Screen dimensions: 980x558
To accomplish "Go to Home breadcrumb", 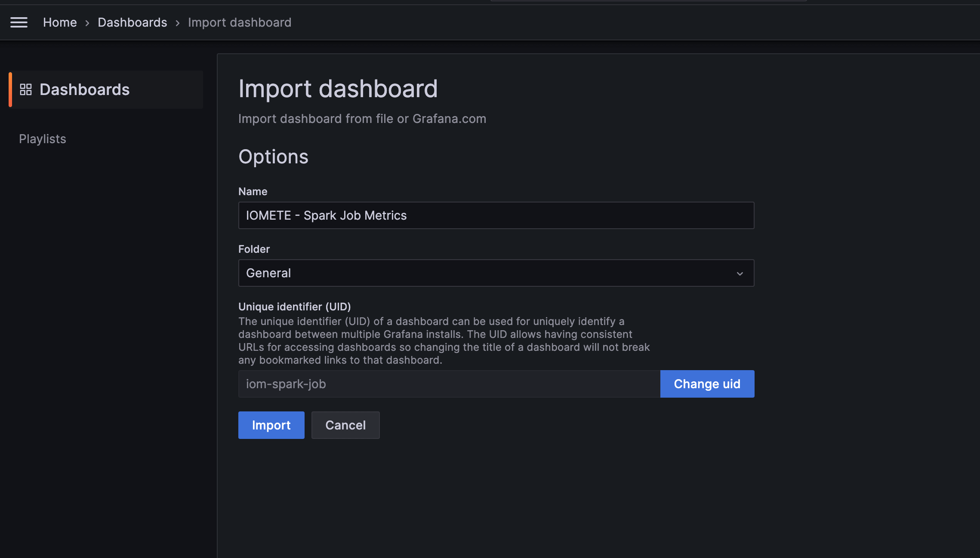I will [x=60, y=22].
